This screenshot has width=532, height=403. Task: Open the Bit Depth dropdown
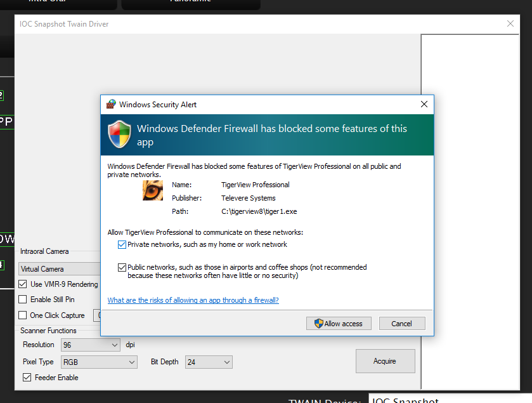209,362
